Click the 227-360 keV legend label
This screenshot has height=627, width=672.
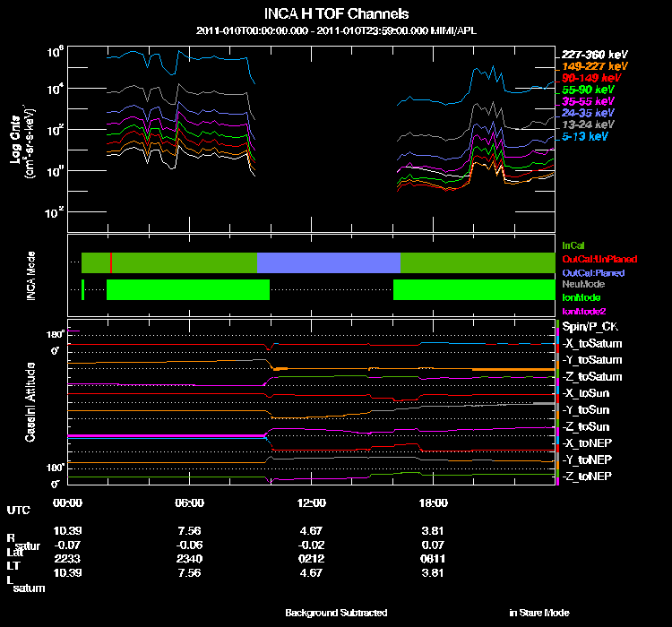(x=594, y=55)
